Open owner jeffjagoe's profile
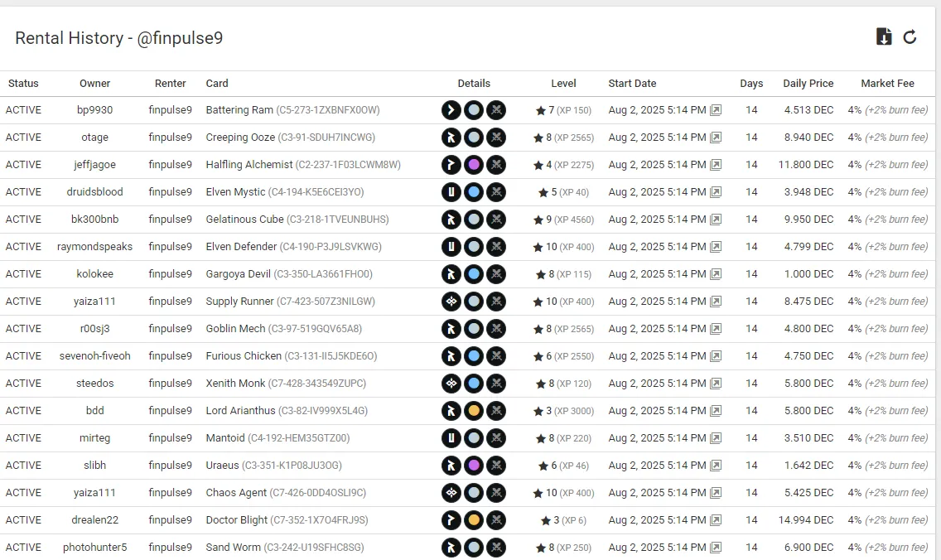This screenshot has height=560, width=941. click(x=94, y=165)
